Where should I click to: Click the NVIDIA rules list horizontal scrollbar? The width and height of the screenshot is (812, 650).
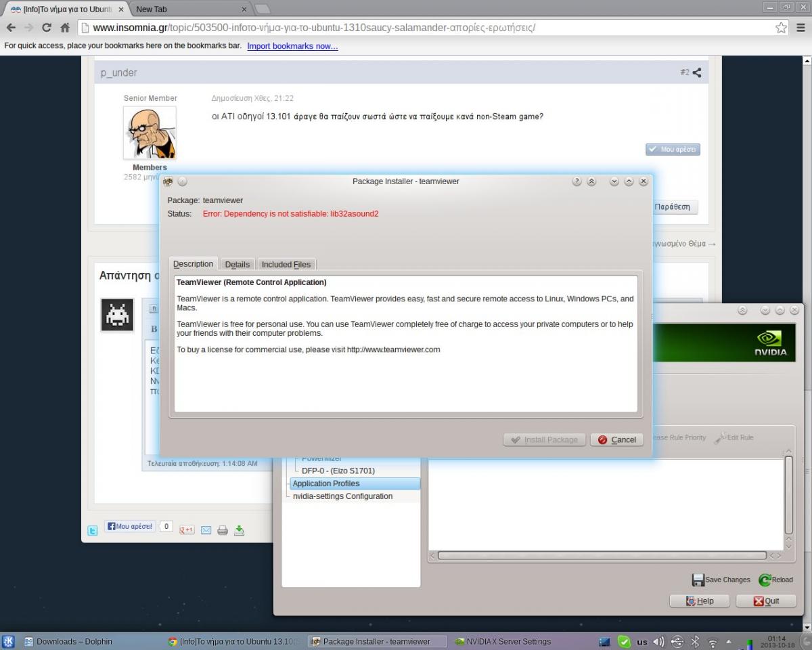pyautogui.click(x=602, y=555)
